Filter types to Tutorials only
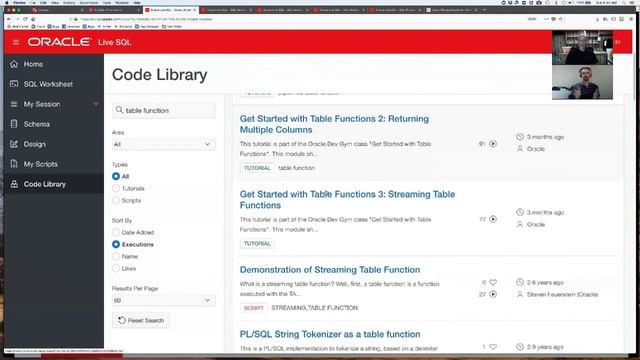Image resolution: width=640 pixels, height=360 pixels. (116, 188)
